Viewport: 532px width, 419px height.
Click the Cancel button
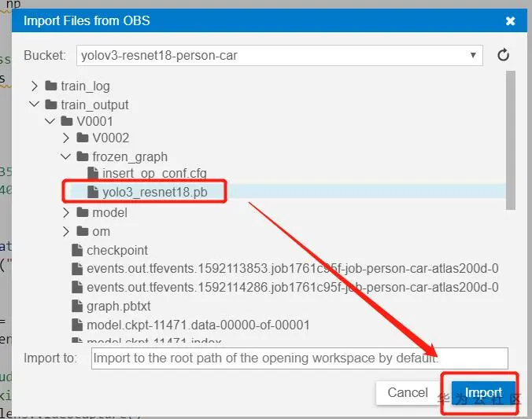408,392
